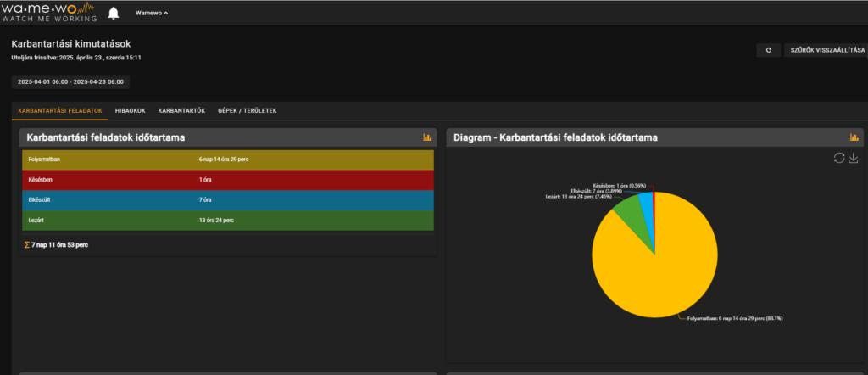Click the Folyamatban (88.1%) pie label
This screenshot has width=868, height=375.
(735, 318)
